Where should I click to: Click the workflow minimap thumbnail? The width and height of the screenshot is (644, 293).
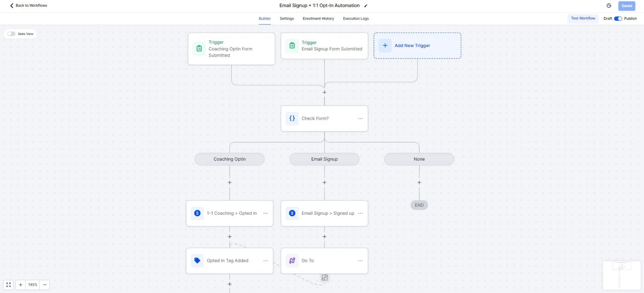(x=622, y=275)
